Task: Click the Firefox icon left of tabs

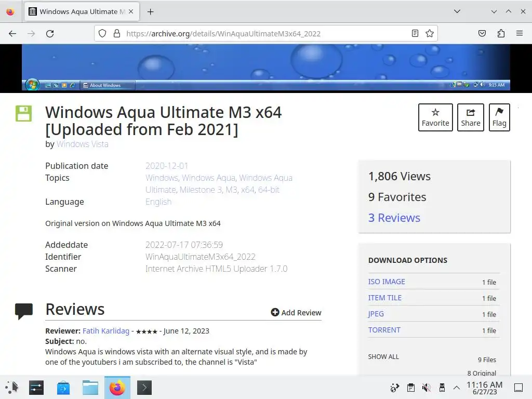Action: 10,12
